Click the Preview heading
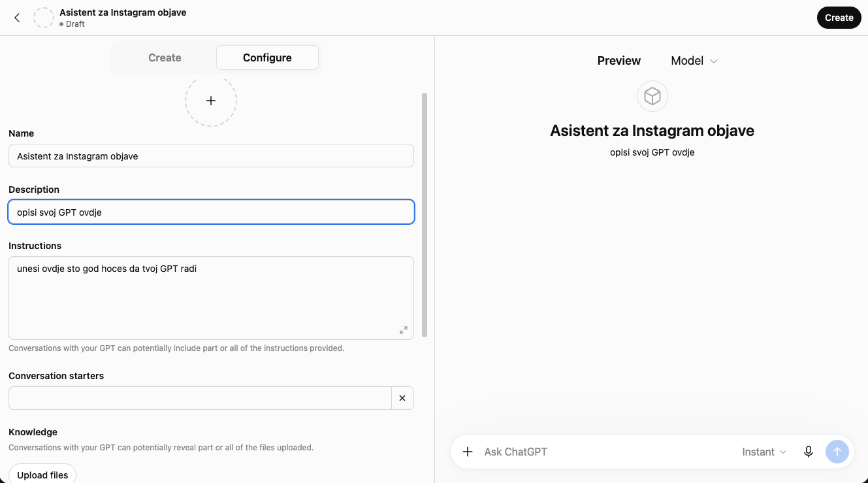The width and height of the screenshot is (868, 483). (619, 61)
